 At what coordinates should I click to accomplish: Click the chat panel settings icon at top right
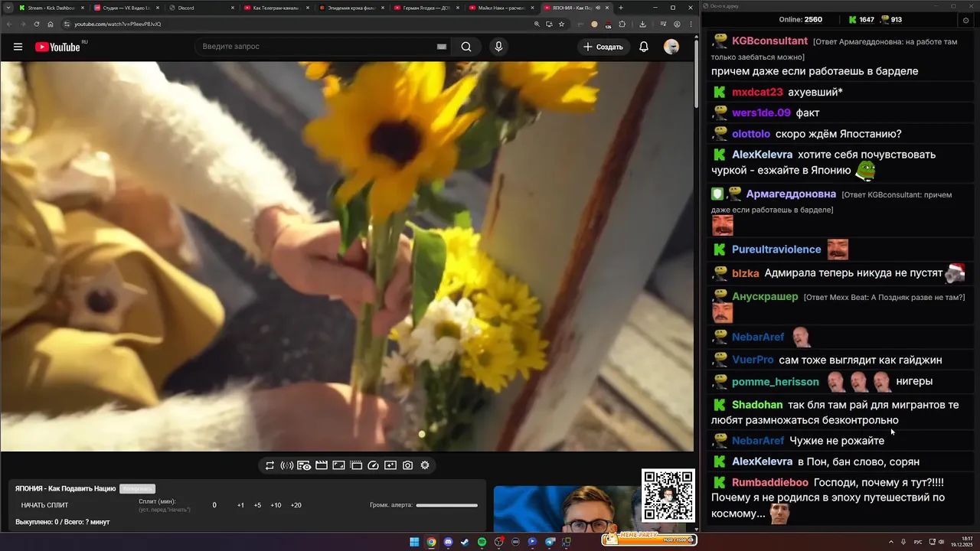click(965, 20)
